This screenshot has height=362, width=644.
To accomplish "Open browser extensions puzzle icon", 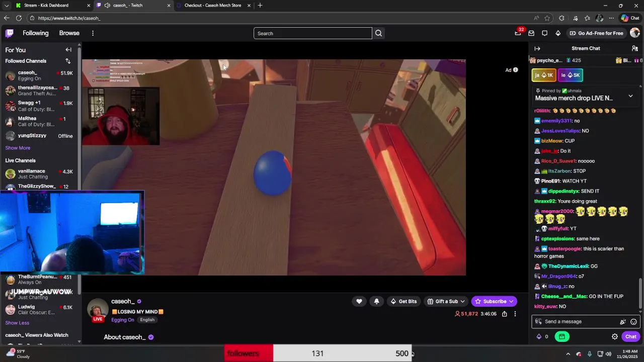I will coord(561,18).
